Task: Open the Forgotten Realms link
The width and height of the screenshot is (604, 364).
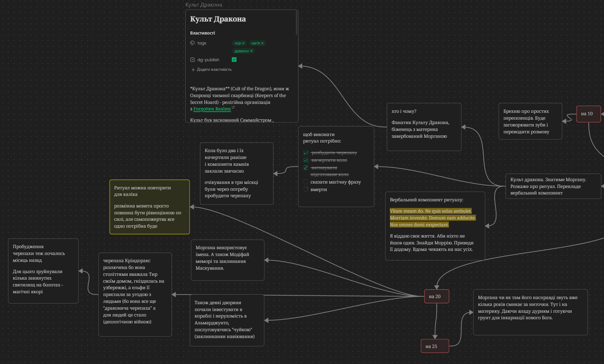Action: point(212,109)
